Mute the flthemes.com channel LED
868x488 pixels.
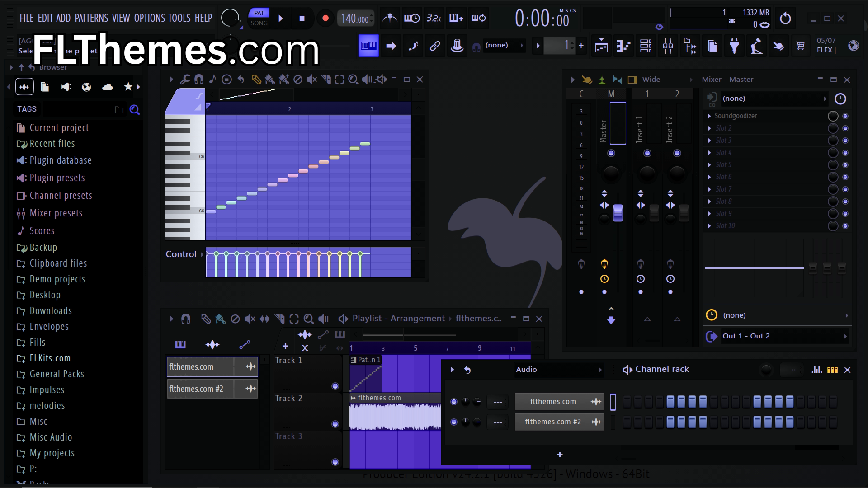point(454,402)
